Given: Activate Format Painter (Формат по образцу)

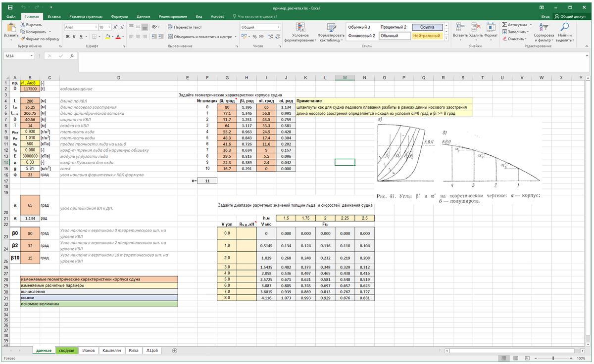Looking at the screenshot, I should click(40, 38).
